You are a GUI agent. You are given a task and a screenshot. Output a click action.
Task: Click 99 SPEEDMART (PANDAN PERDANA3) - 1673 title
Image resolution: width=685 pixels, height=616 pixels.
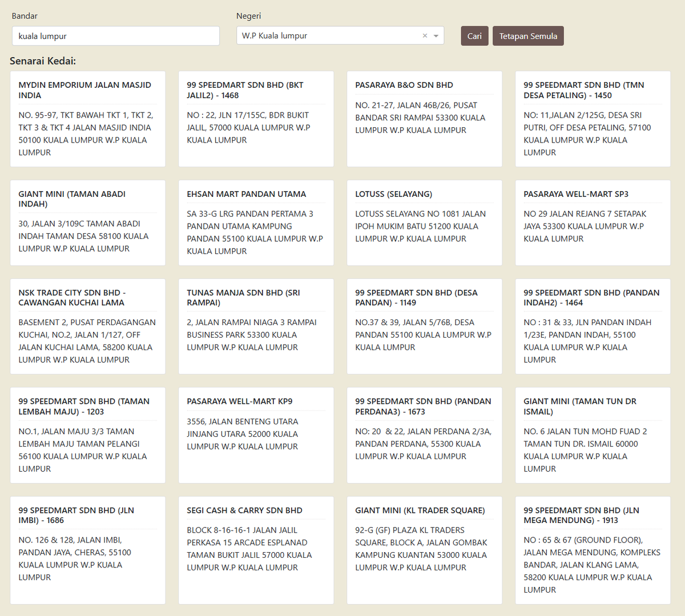click(x=423, y=407)
